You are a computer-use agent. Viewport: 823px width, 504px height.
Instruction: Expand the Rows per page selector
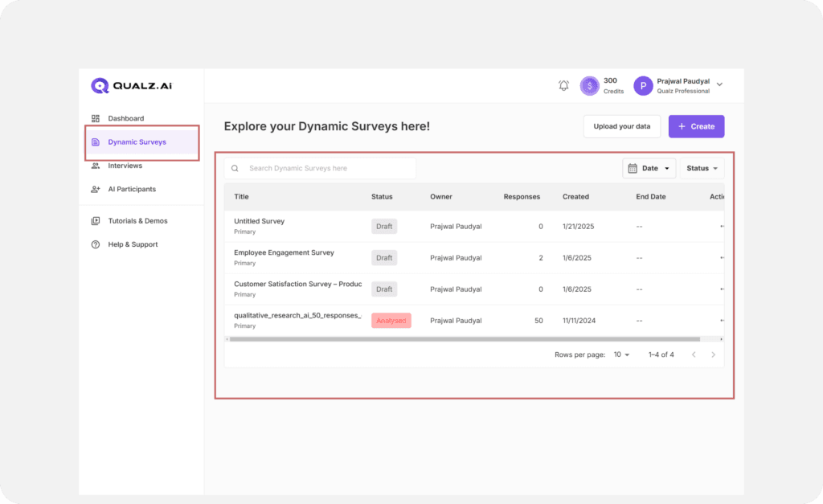(621, 354)
